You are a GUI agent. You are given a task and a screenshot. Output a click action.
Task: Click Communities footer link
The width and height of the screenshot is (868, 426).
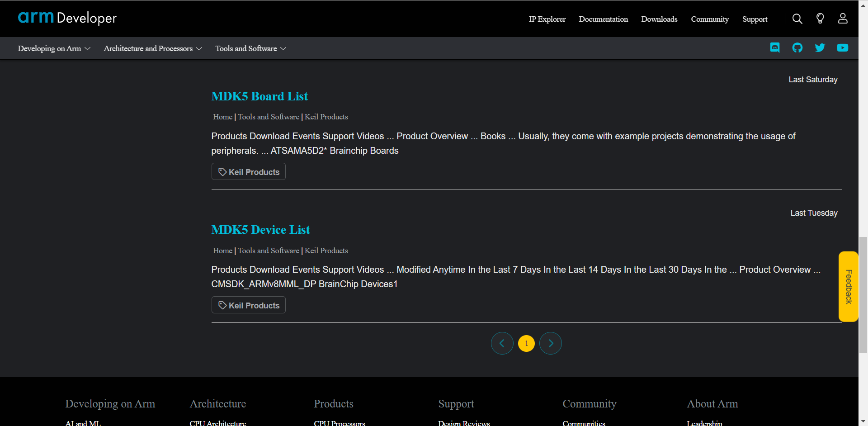[x=584, y=423]
